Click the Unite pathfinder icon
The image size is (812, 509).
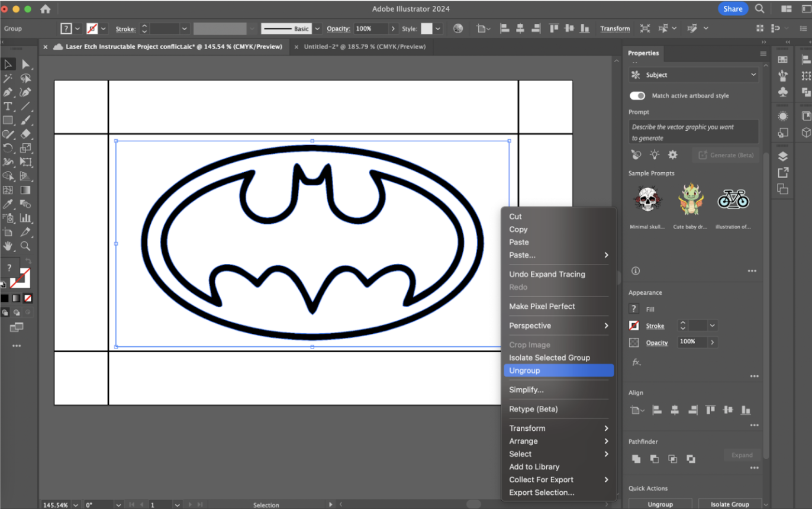(x=636, y=459)
